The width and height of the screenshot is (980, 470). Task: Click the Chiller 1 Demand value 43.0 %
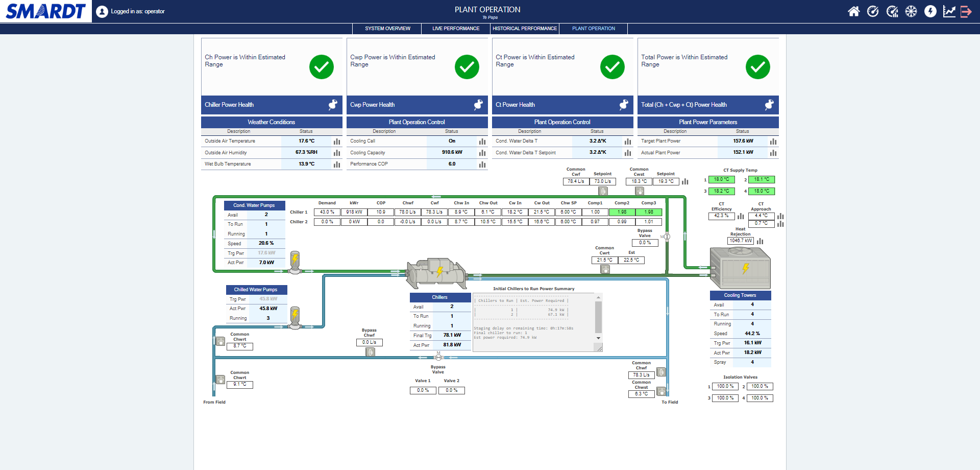tap(327, 212)
